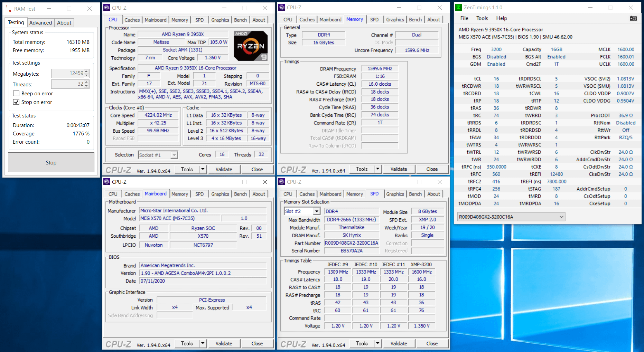Click the ProcODT value 36.9 Ω
This screenshot has height=352, width=644.
tap(626, 115)
